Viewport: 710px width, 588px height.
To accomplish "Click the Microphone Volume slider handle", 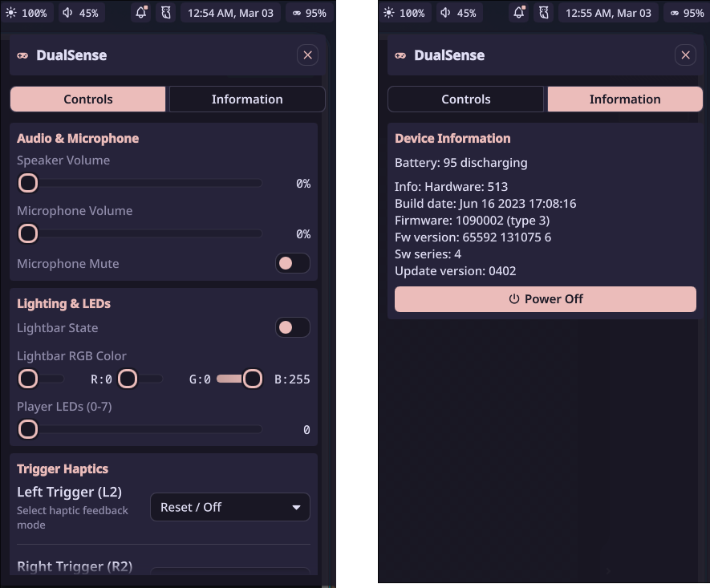I will pyautogui.click(x=28, y=234).
